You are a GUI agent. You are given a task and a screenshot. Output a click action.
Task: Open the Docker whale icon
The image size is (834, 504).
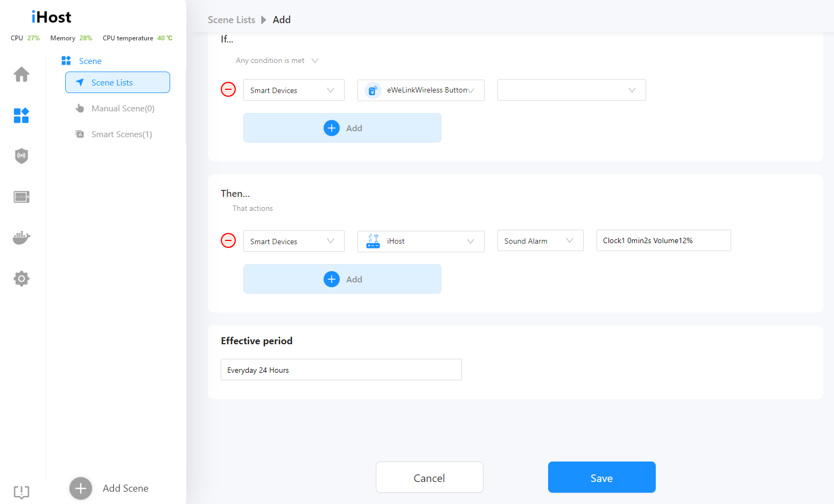pyautogui.click(x=22, y=237)
